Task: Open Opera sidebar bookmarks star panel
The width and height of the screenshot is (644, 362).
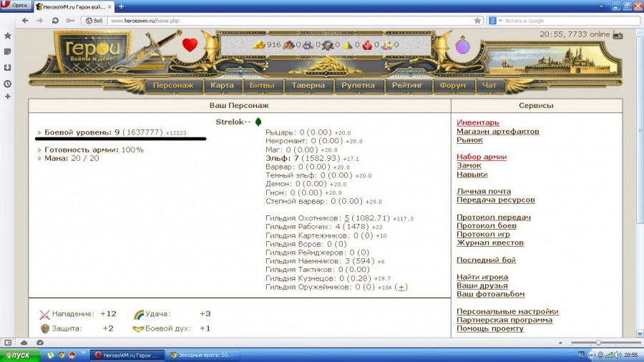Action: (7, 35)
